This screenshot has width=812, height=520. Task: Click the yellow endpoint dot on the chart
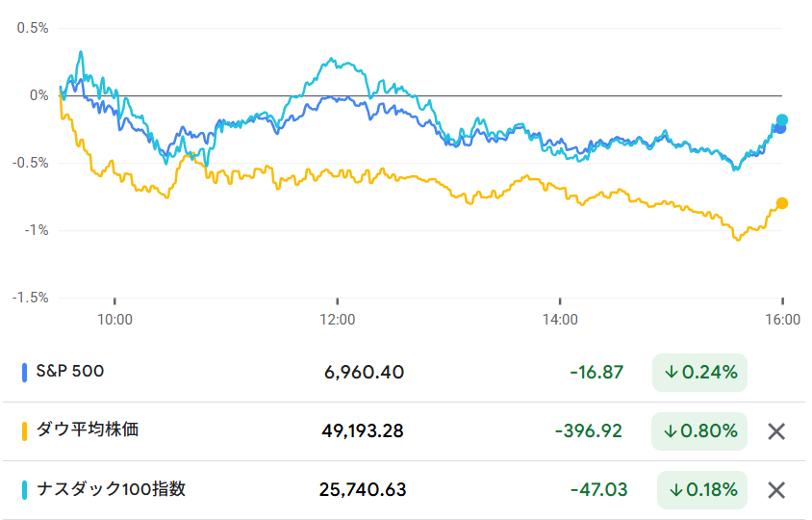pyautogui.click(x=782, y=203)
